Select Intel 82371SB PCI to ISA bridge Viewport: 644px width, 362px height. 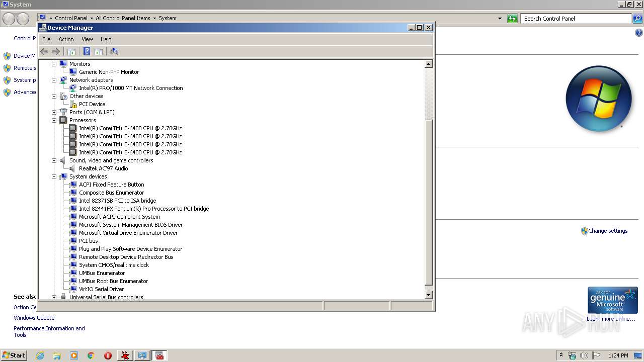117,201
